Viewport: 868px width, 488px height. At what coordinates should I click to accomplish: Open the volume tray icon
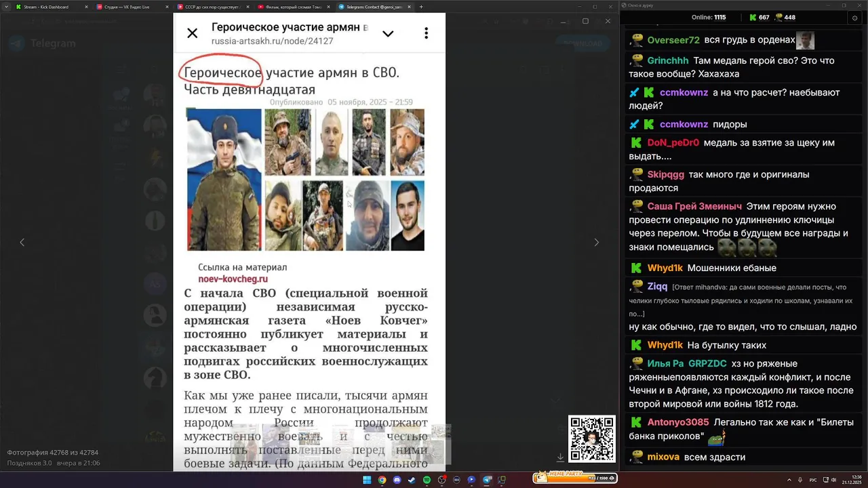[x=833, y=480]
